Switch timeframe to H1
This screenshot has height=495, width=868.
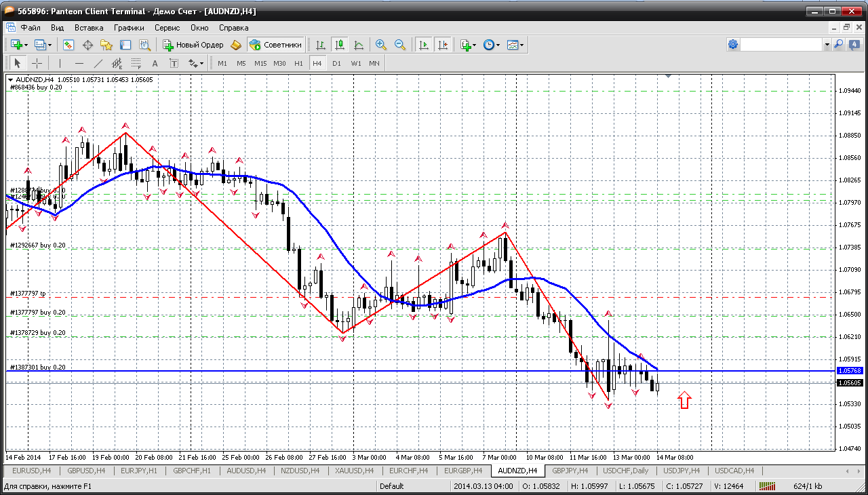click(x=298, y=63)
